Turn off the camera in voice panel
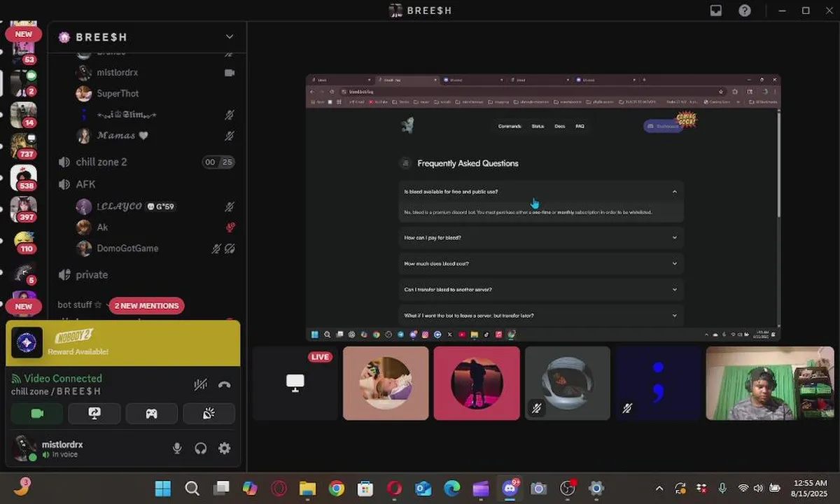Viewport: 840px width, 504px height. [38, 414]
